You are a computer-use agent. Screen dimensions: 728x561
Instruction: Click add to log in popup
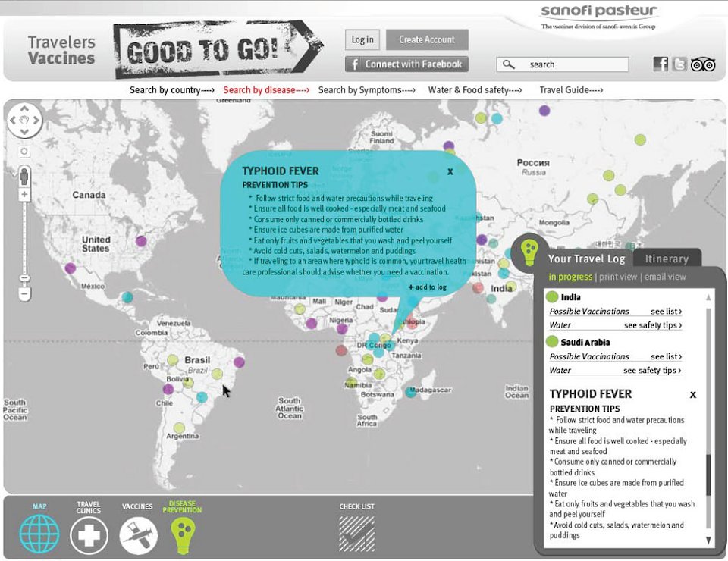click(428, 287)
